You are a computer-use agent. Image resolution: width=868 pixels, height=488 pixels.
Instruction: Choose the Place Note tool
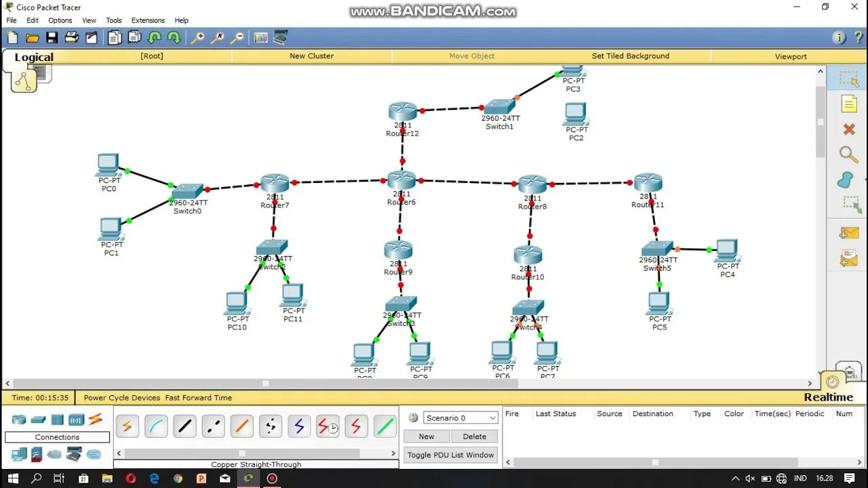point(849,103)
